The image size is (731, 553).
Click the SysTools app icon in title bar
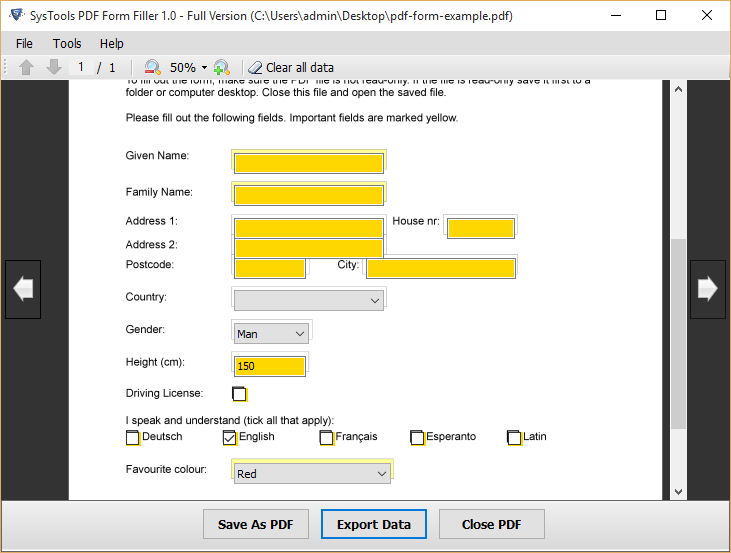click(x=16, y=15)
